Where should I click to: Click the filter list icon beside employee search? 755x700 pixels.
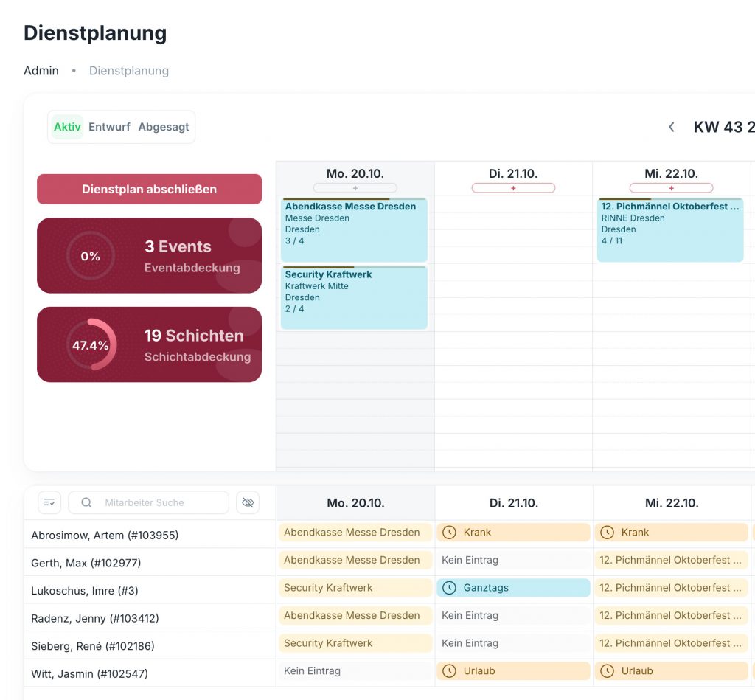tap(49, 502)
